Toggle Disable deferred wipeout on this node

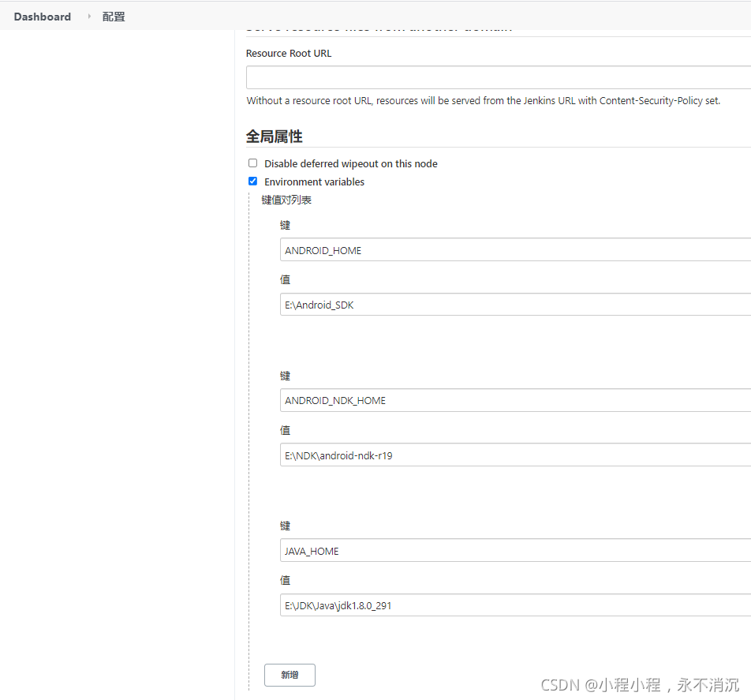click(253, 163)
